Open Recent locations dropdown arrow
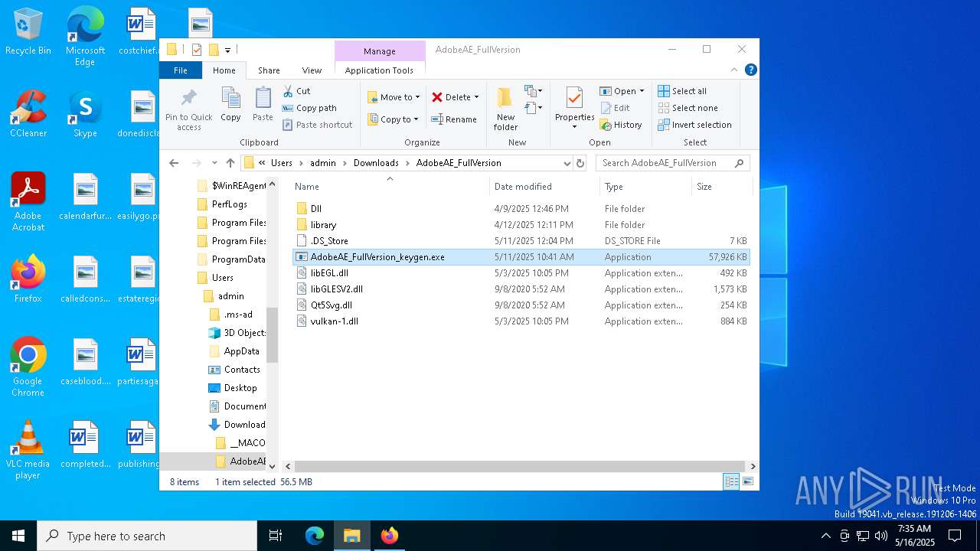The image size is (980, 551). [214, 163]
